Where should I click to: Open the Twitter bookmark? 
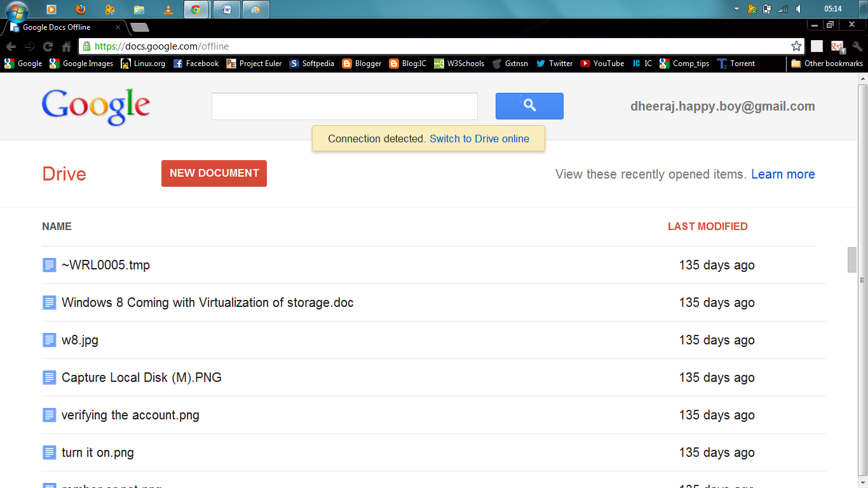coord(554,64)
